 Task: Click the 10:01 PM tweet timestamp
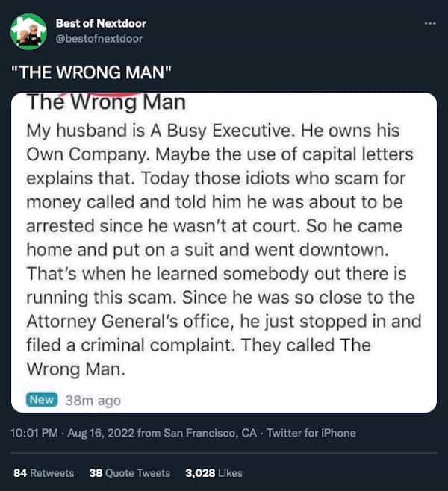34,433
